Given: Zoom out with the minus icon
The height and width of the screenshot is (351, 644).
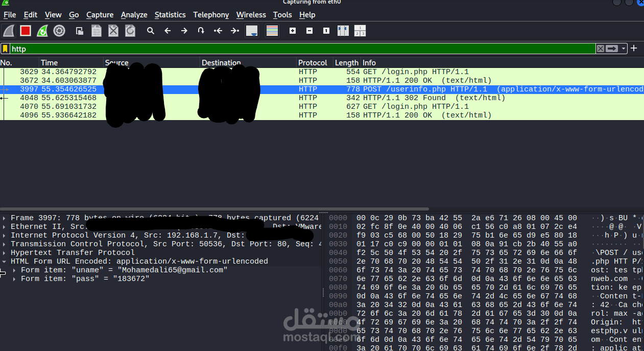Looking at the screenshot, I should 309,31.
